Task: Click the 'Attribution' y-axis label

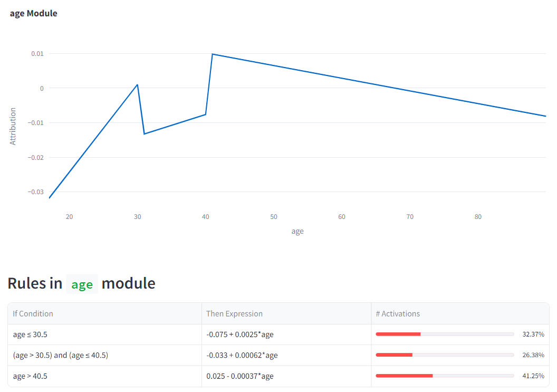Action: coord(13,127)
